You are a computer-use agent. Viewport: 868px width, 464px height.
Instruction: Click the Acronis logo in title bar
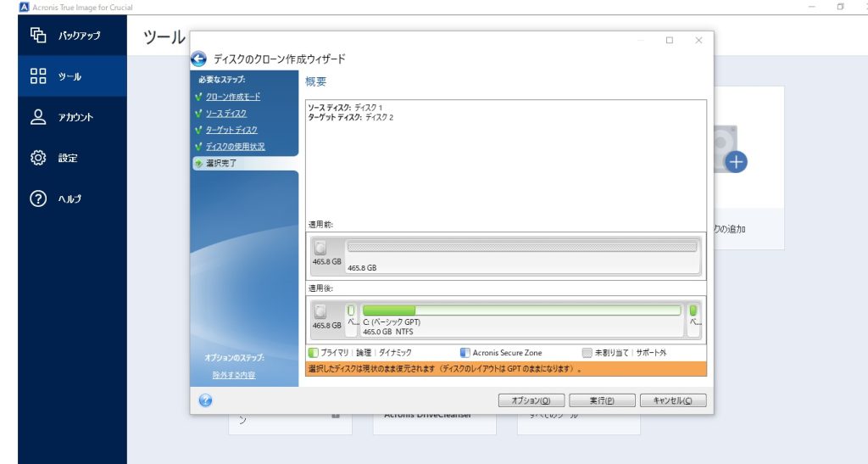[24, 7]
